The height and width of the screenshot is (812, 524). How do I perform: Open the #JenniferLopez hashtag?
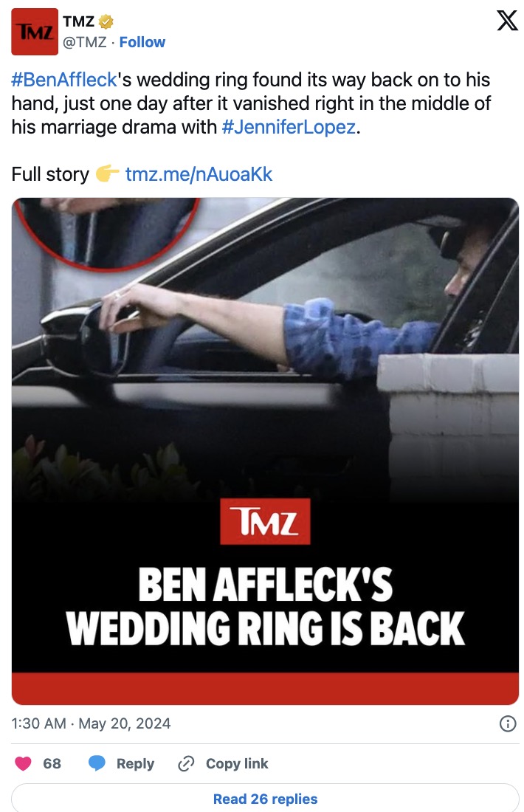coord(289,127)
